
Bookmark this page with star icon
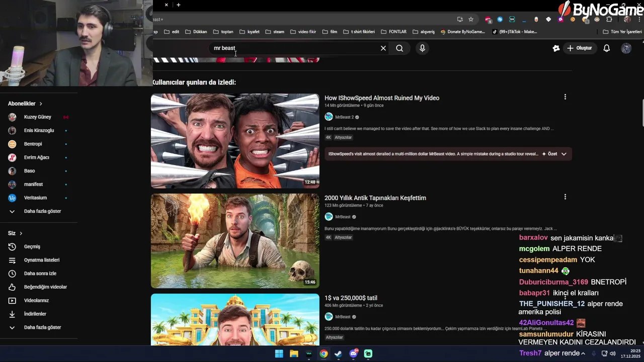pyautogui.click(x=471, y=19)
